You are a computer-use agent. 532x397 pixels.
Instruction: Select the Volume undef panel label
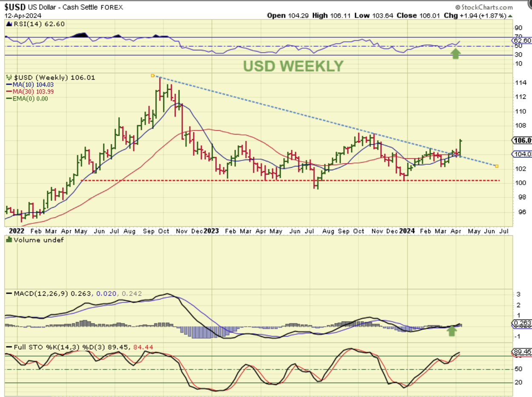click(39, 240)
